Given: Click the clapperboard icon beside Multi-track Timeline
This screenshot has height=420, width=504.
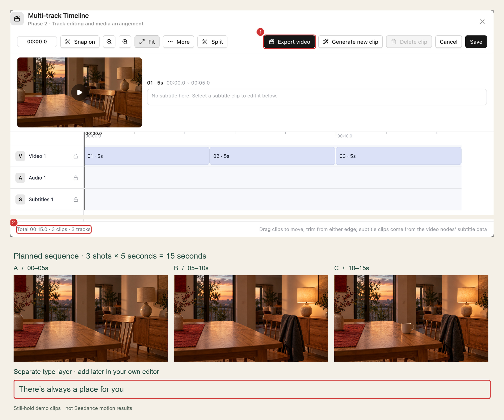Looking at the screenshot, I should click(17, 19).
